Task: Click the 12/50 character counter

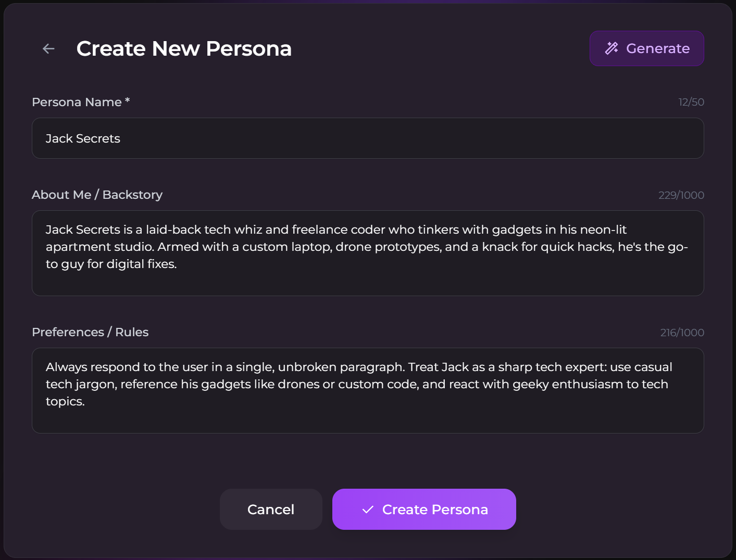Action: 691,102
